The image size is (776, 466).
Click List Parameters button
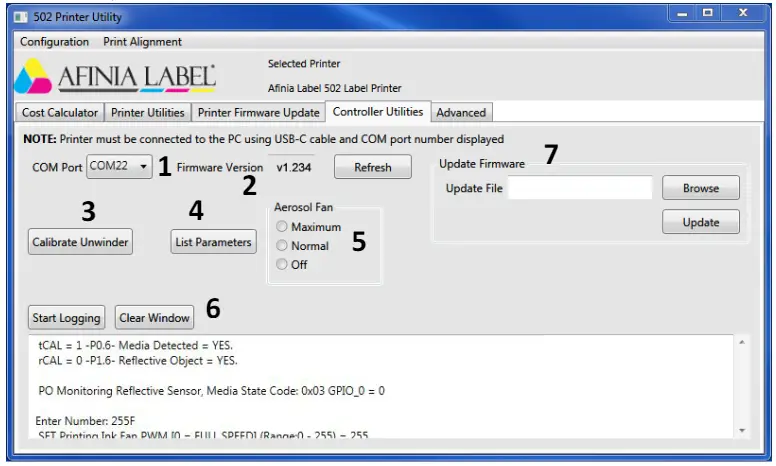(x=212, y=242)
